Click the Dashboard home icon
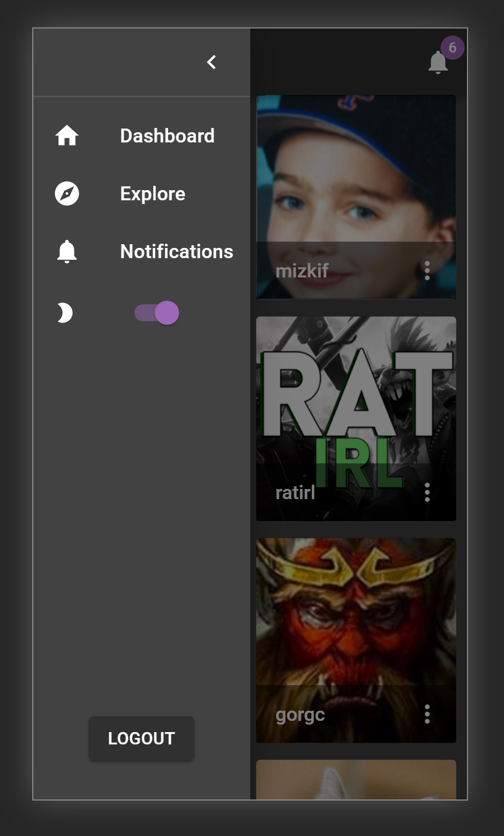 point(67,136)
